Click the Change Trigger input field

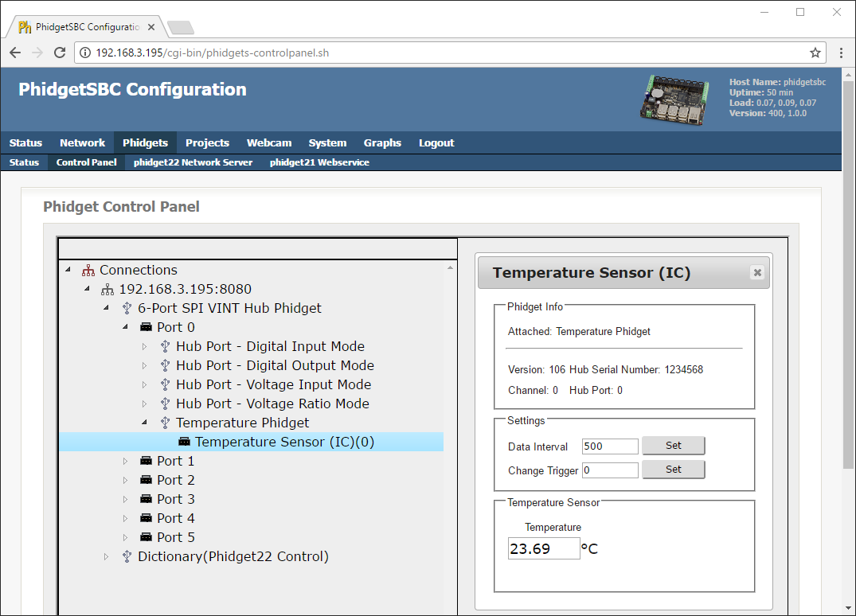(x=610, y=470)
